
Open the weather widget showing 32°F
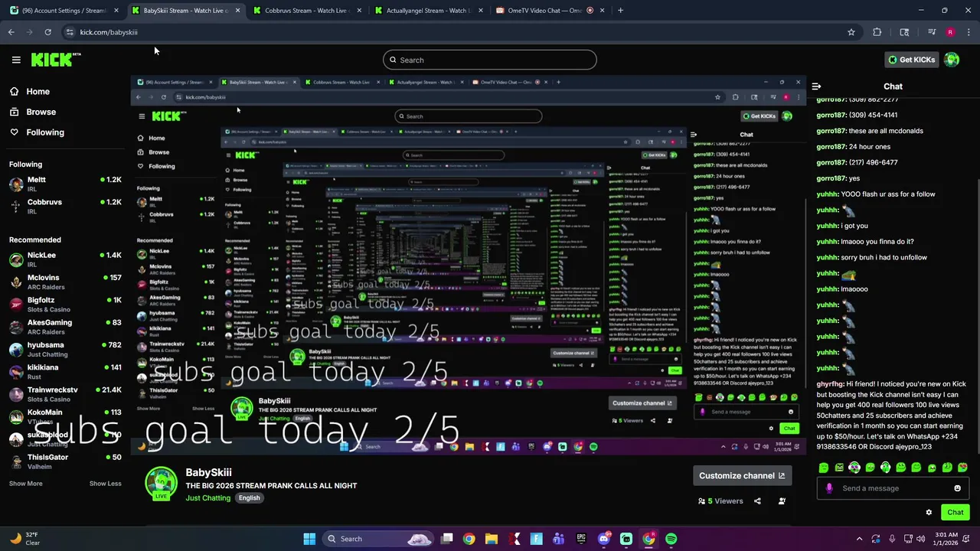point(25,539)
